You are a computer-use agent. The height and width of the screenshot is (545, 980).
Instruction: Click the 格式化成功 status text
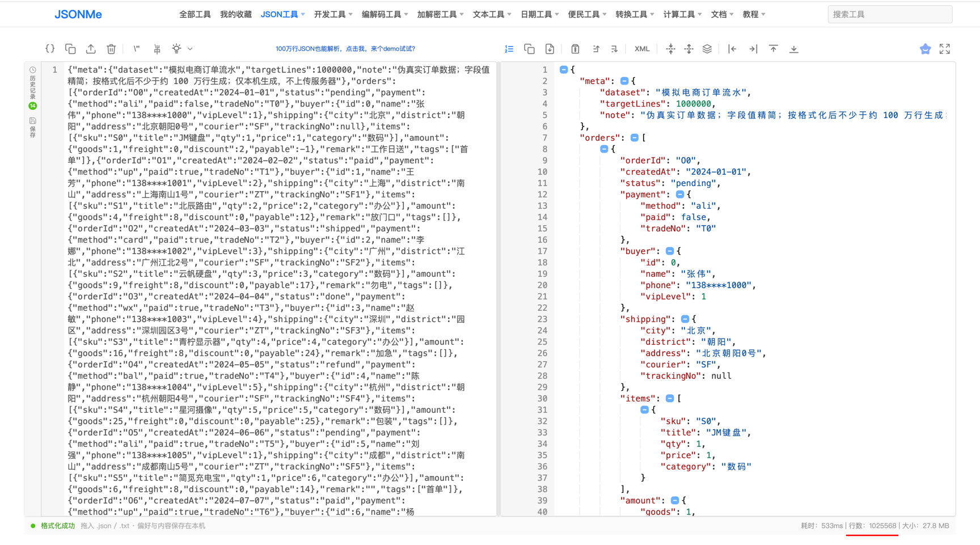coord(58,526)
